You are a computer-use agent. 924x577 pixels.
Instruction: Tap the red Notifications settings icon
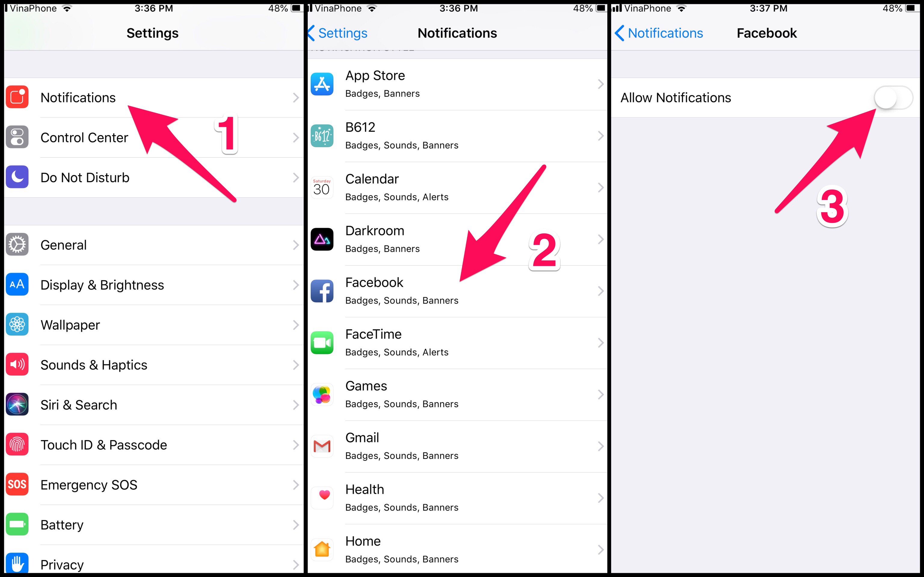click(17, 97)
